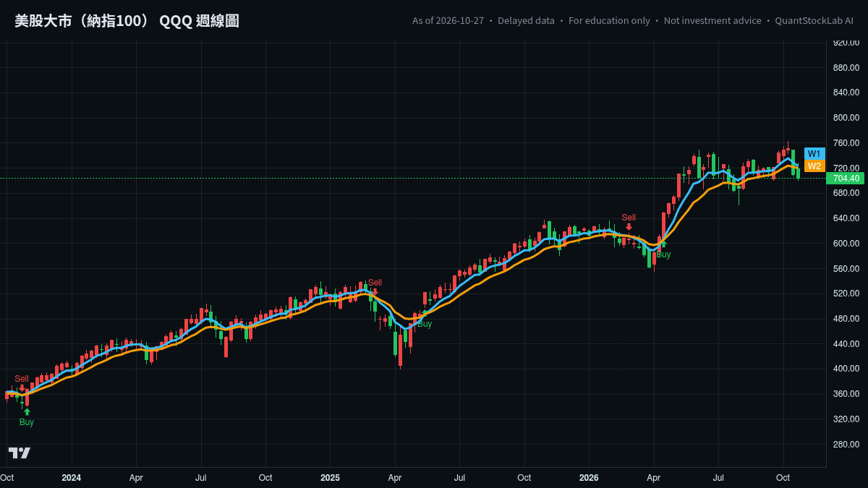
Task: Click the blue W1 line label
Action: point(814,154)
